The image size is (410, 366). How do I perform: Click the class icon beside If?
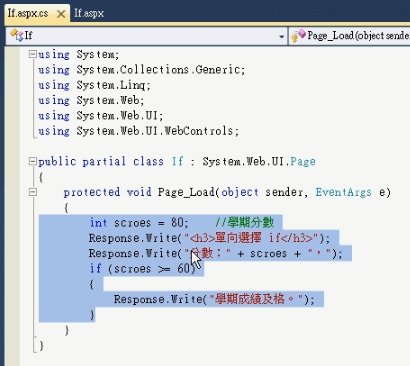point(16,35)
